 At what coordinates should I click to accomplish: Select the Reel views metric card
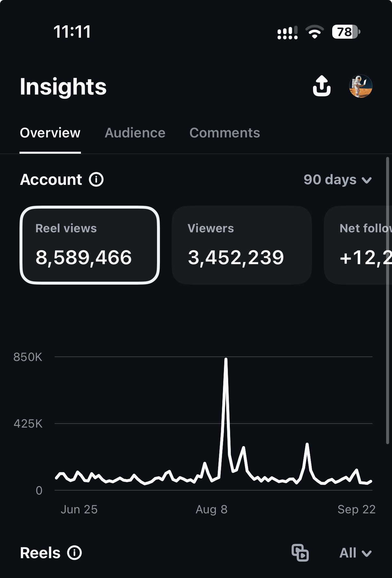coord(90,245)
